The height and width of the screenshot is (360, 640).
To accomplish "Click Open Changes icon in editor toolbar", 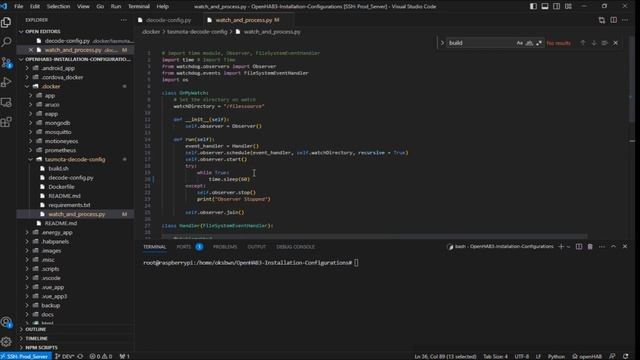I will click(602, 20).
